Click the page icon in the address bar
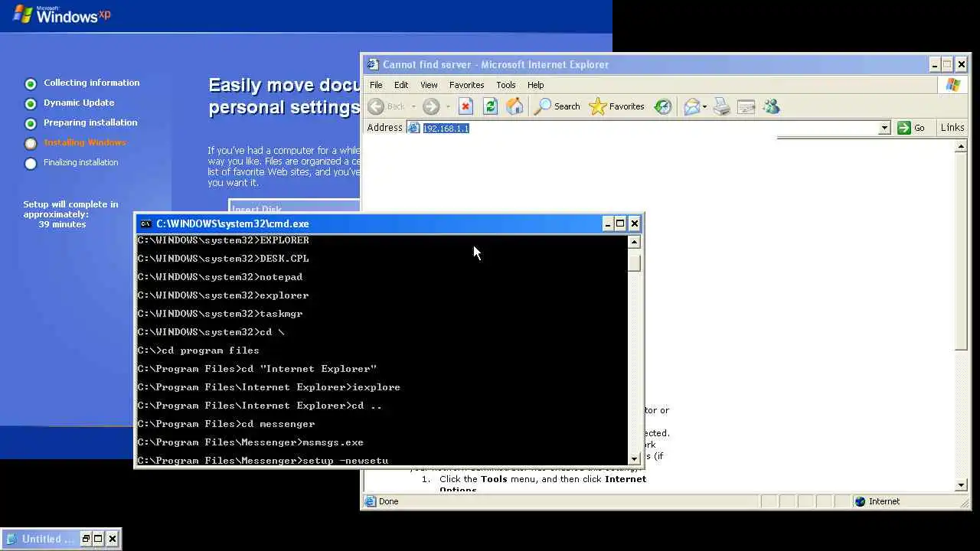Image resolution: width=980 pixels, height=551 pixels. 414,128
